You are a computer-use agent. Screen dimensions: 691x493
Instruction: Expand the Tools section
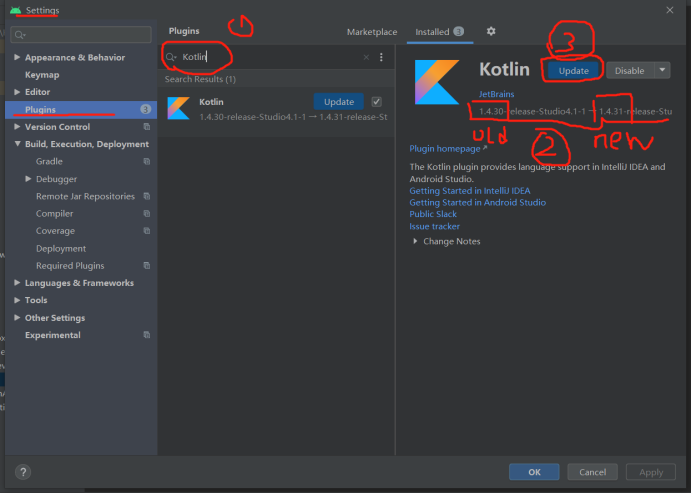point(17,300)
